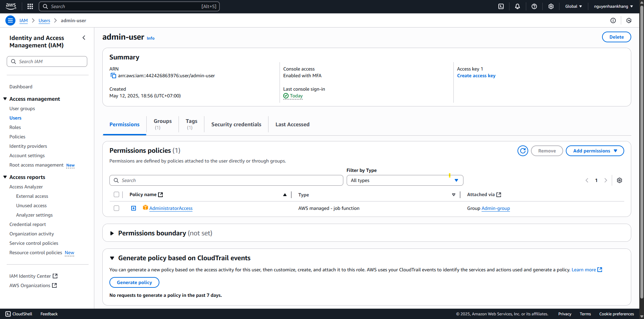The height and width of the screenshot is (319, 644).
Task: Click the AWS logo home icon
Action: coord(11,6)
